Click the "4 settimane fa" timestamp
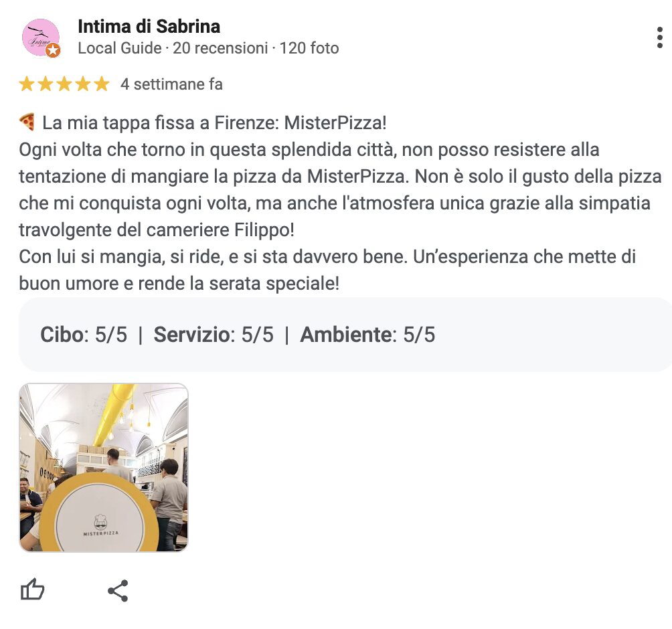672x629 pixels. click(x=171, y=84)
